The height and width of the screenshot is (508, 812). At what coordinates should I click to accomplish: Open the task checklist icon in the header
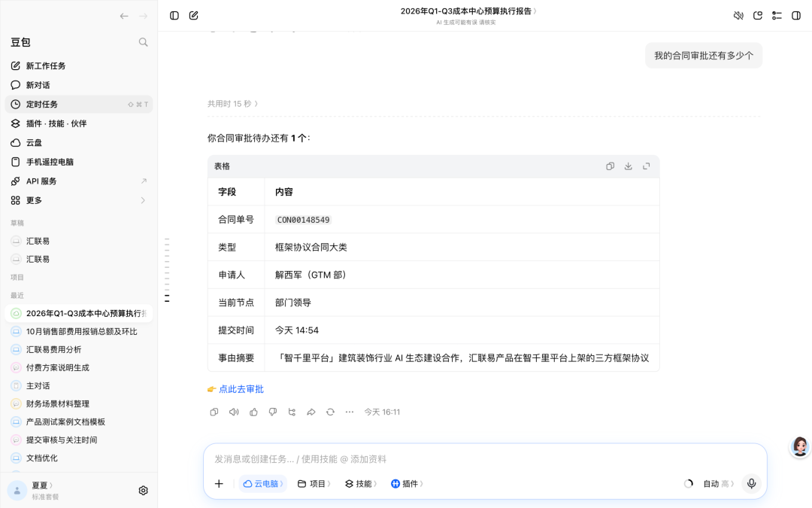tap(777, 16)
